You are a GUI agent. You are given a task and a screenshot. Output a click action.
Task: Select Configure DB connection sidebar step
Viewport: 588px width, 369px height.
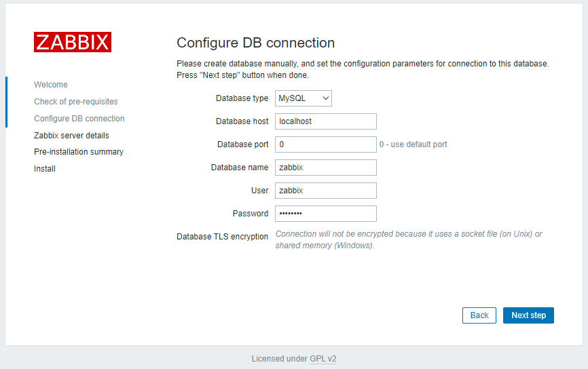point(79,119)
